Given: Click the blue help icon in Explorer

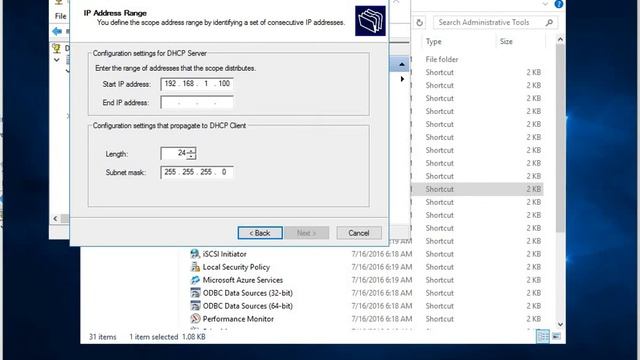Looking at the screenshot, I should [x=559, y=4].
